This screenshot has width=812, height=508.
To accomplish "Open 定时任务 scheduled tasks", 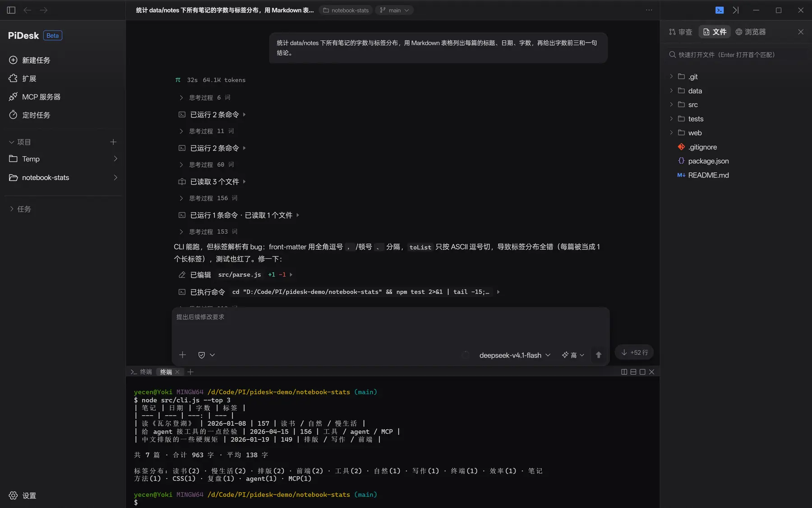I will click(x=29, y=115).
